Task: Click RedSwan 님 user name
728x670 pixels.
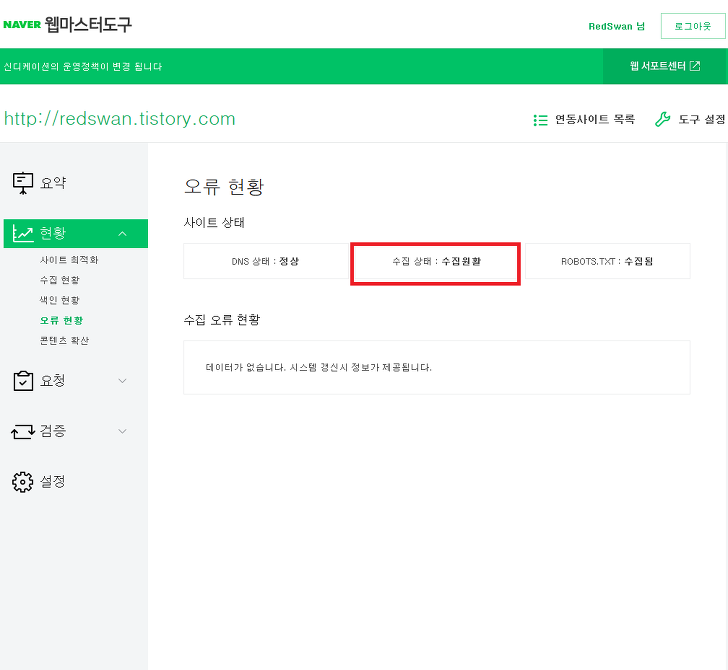Action: point(616,26)
